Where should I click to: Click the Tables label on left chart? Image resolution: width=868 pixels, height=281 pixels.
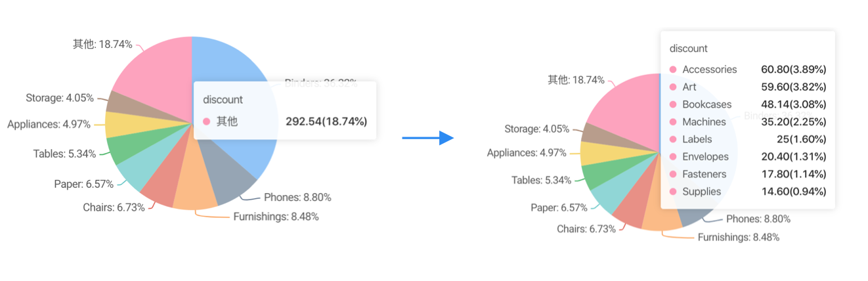point(64,154)
